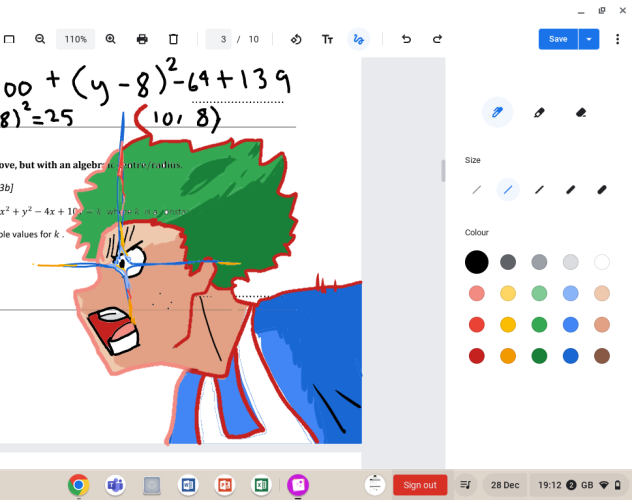Pick the tan skin-tone colour swatch

click(x=602, y=324)
